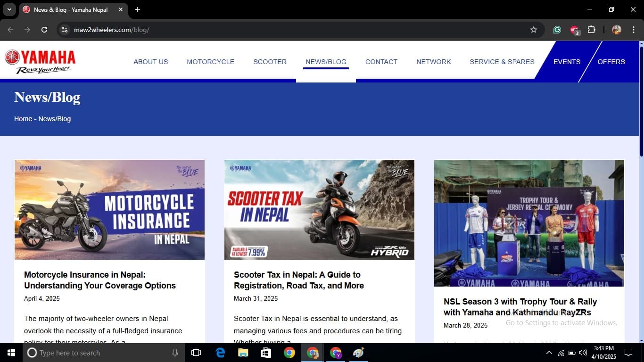
Task: Click the Scooter Tax in Nepal banner image
Action: [319, 210]
